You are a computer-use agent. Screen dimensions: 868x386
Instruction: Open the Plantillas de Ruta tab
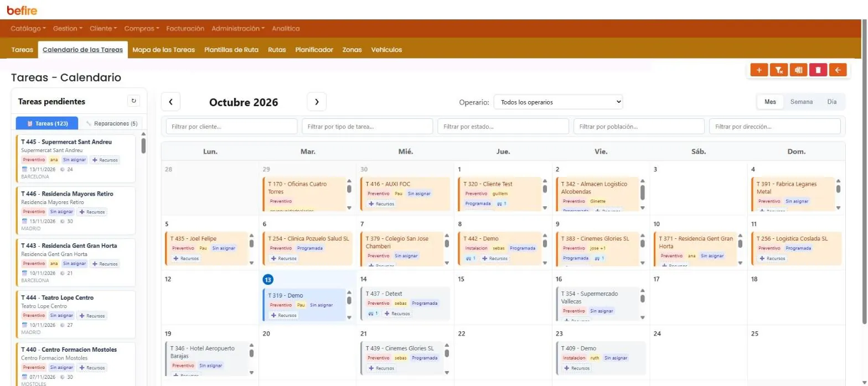click(231, 50)
